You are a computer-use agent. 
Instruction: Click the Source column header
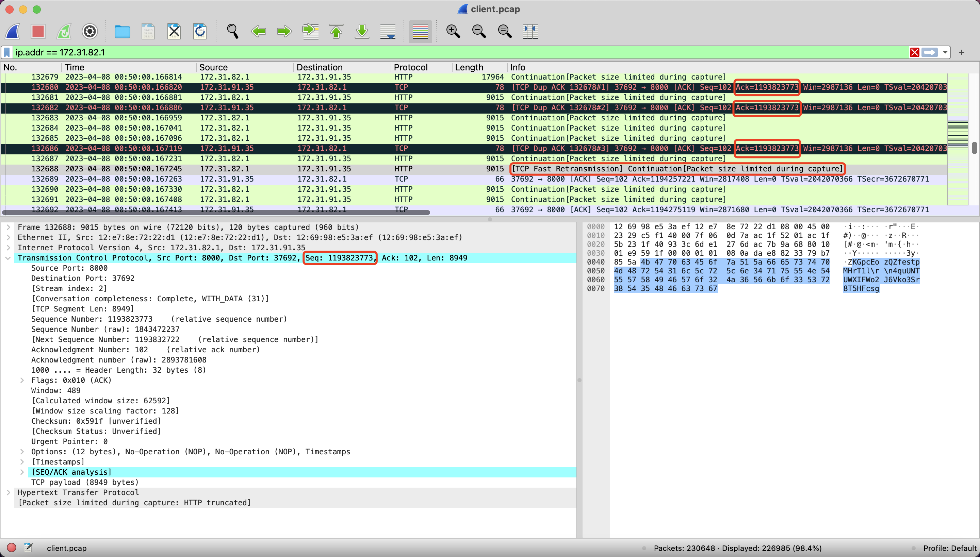point(213,67)
